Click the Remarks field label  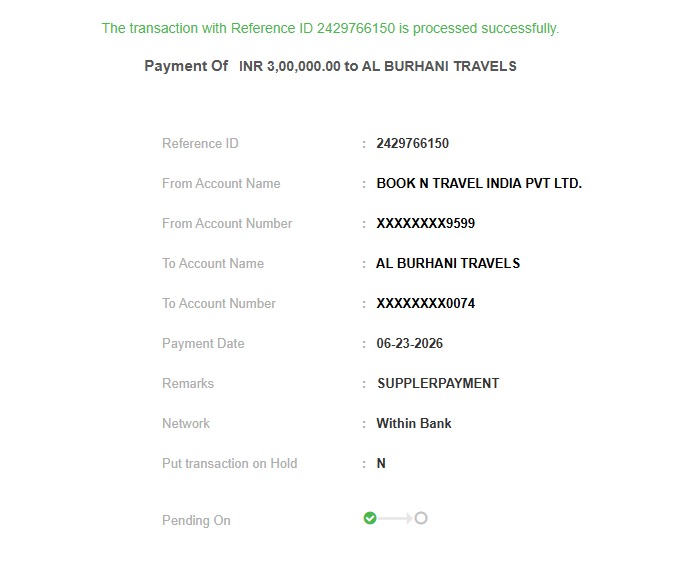(188, 383)
